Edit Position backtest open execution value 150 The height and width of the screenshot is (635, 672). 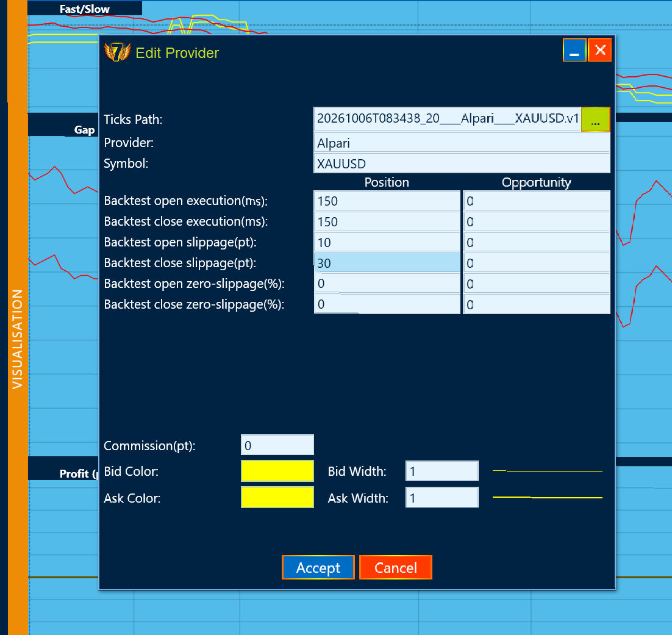(387, 201)
